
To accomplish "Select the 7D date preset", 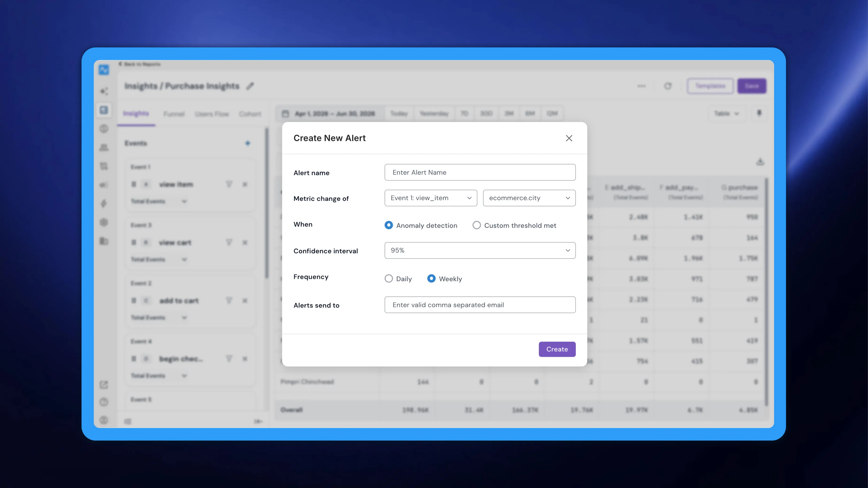I will point(464,114).
